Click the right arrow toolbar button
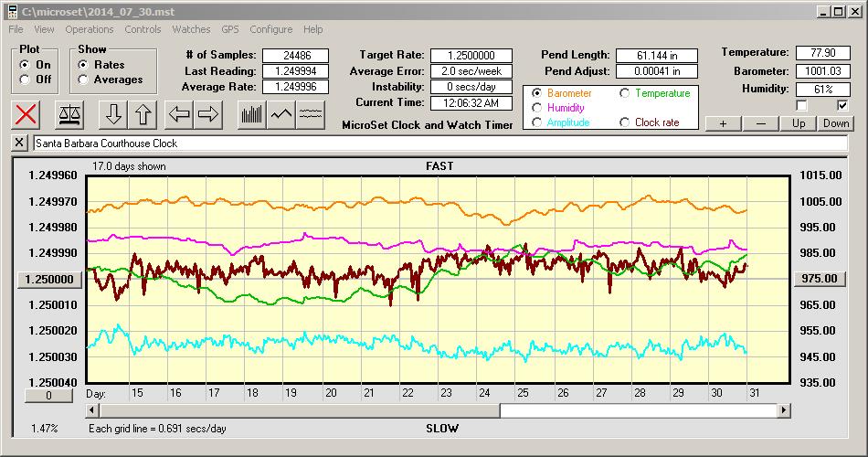868x457 pixels. (208, 114)
